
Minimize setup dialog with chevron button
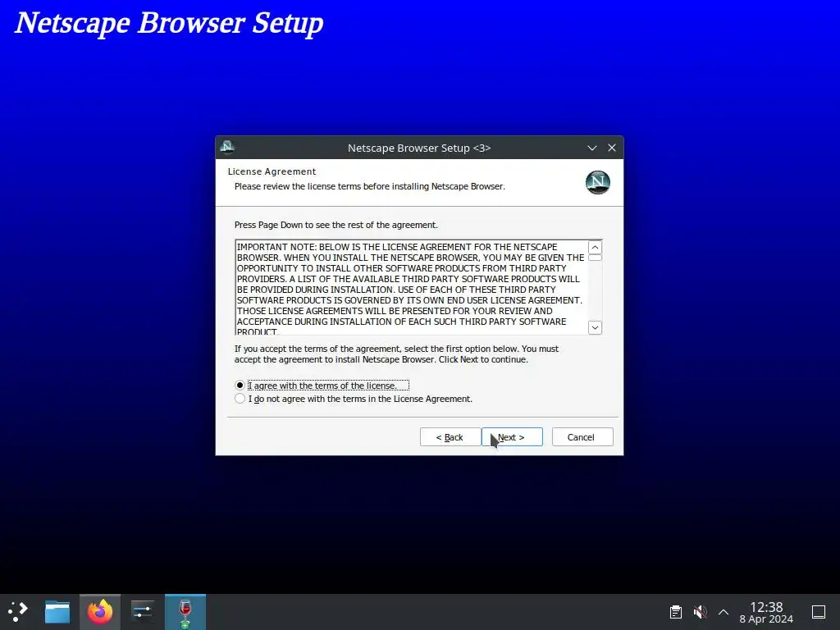click(x=592, y=148)
